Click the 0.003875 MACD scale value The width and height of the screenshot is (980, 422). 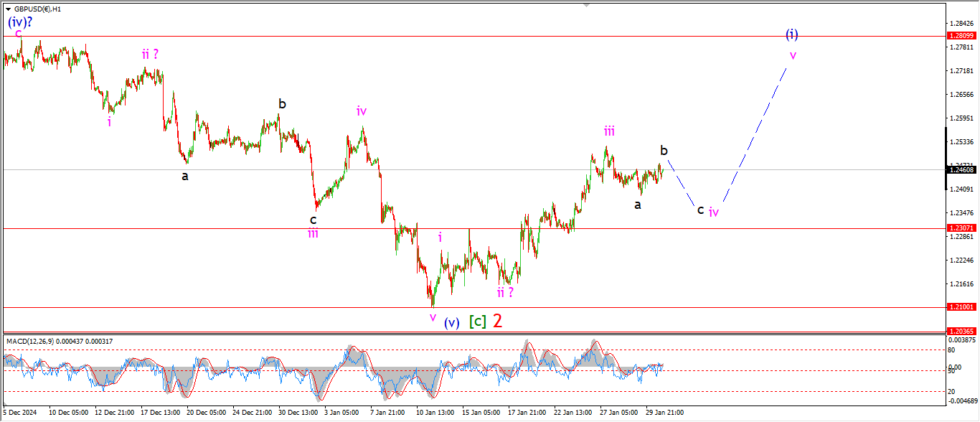(961, 339)
